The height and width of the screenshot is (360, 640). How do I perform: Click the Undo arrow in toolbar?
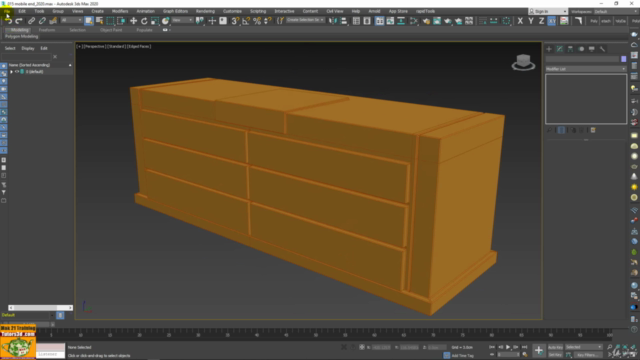coord(8,21)
